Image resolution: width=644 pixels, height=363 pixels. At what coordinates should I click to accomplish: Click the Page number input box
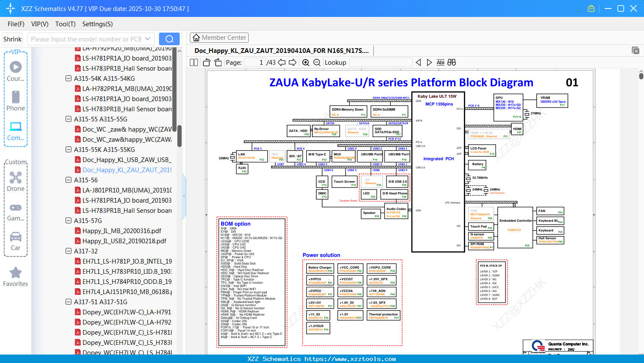click(x=255, y=63)
